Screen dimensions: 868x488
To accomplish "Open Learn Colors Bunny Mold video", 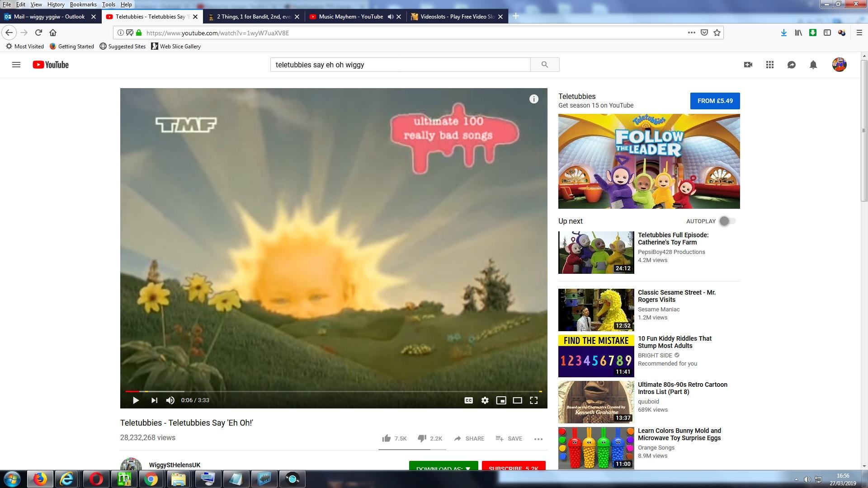I will (x=679, y=434).
